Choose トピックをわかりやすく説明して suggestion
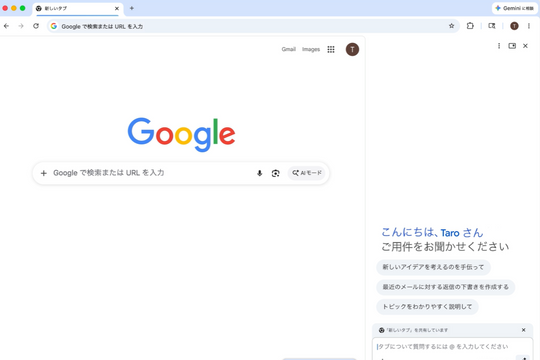 (427, 307)
